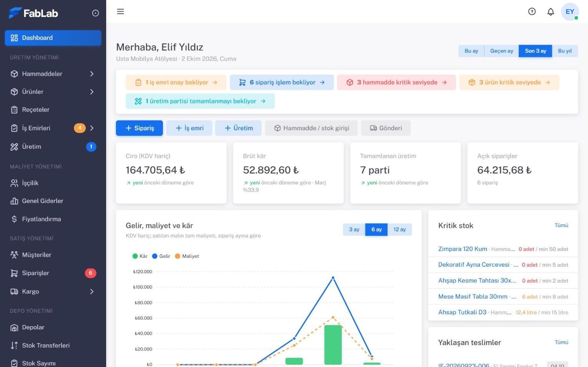Select the 'Geçen ay' period tab
Screen dimensions: 588x367
(x=501, y=51)
